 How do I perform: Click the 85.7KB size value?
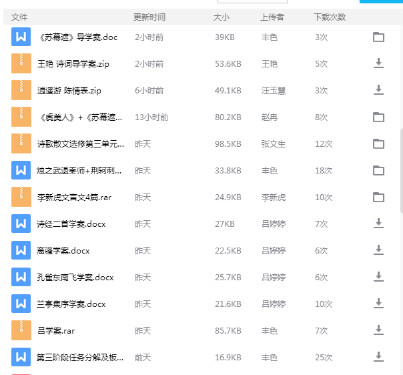(228, 330)
